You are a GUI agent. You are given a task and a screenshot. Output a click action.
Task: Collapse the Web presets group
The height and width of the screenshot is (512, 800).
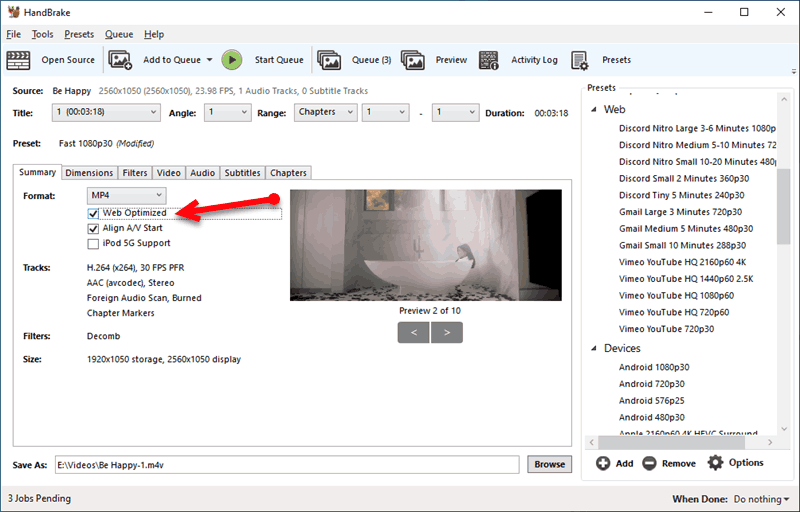click(594, 110)
